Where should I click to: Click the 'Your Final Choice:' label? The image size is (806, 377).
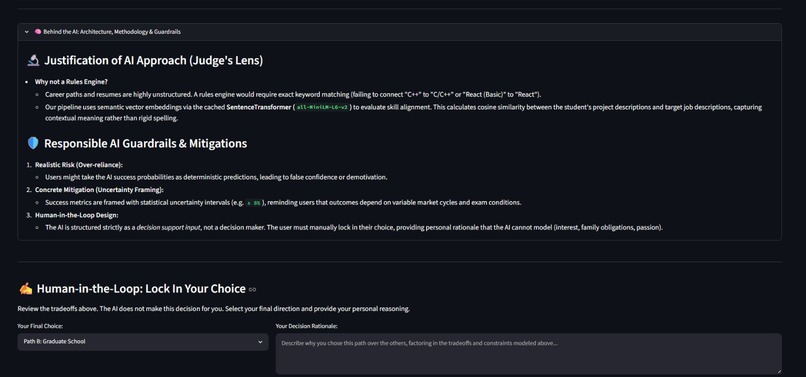pyautogui.click(x=40, y=326)
